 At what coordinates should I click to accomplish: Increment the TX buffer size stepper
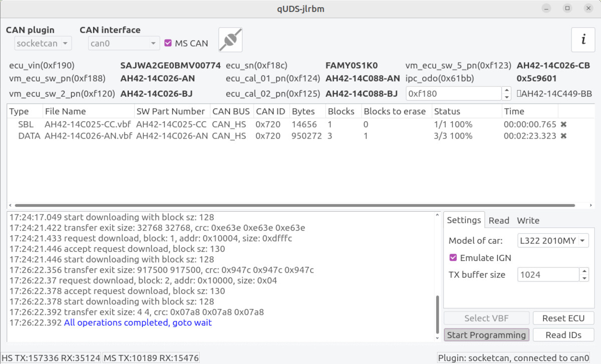(x=584, y=271)
